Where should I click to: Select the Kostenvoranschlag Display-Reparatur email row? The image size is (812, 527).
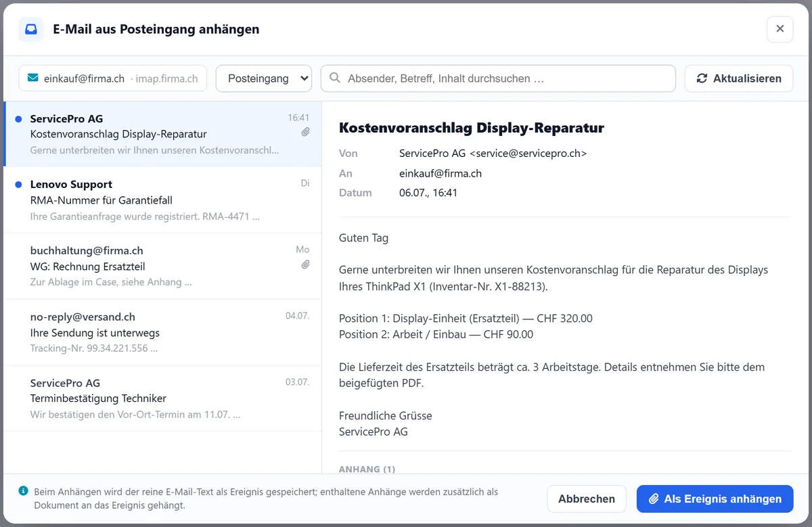(162, 134)
